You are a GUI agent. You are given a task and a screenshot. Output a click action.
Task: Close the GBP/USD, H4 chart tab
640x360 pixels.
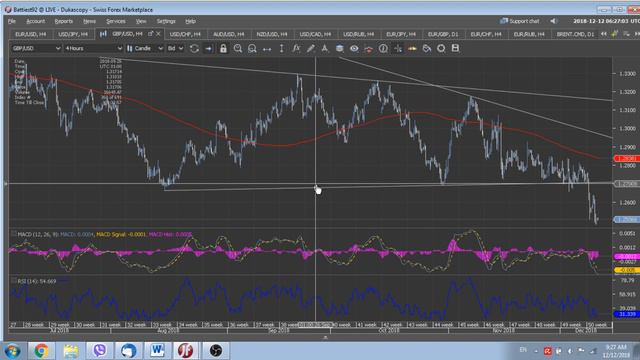[x=158, y=34]
